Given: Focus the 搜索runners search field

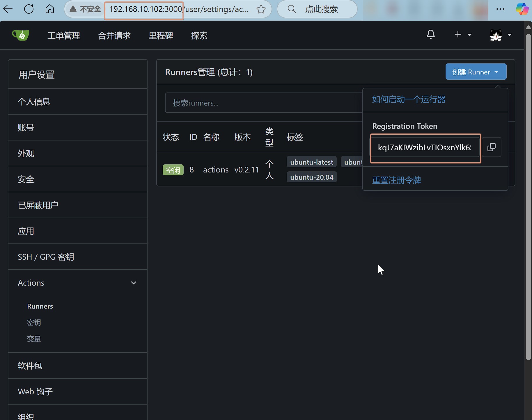Looking at the screenshot, I should click(x=262, y=103).
